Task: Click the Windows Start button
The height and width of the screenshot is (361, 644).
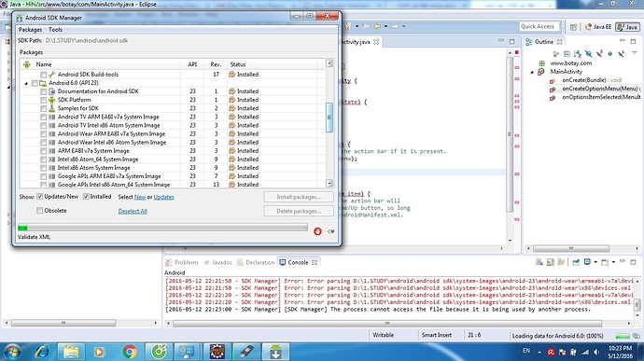Action: [x=12, y=352]
